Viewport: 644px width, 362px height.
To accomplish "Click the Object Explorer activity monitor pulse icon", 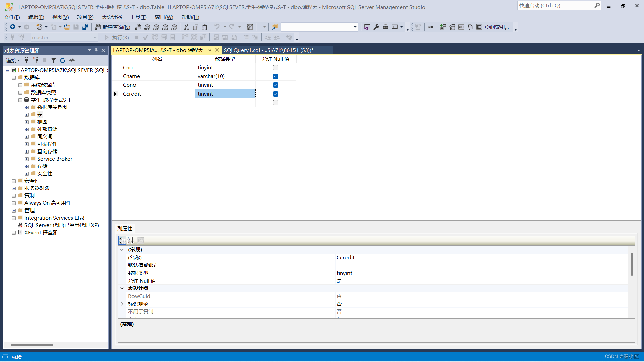I will coord(72,60).
